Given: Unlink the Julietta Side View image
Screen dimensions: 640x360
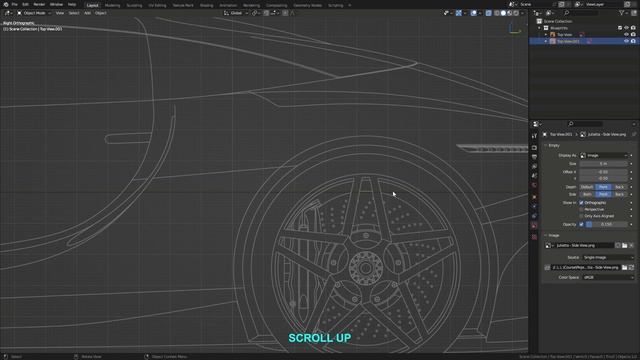Looking at the screenshot, I should point(631,245).
